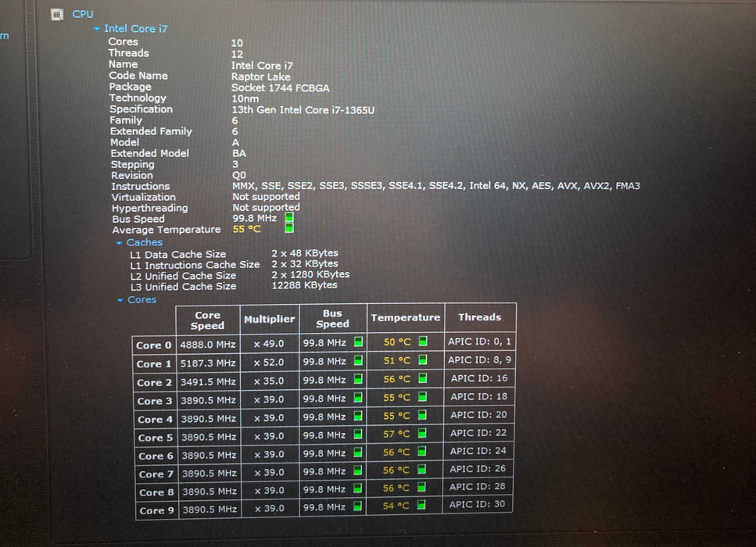This screenshot has width=756, height=547.
Task: Select the Core Speed column header
Action: pos(208,320)
